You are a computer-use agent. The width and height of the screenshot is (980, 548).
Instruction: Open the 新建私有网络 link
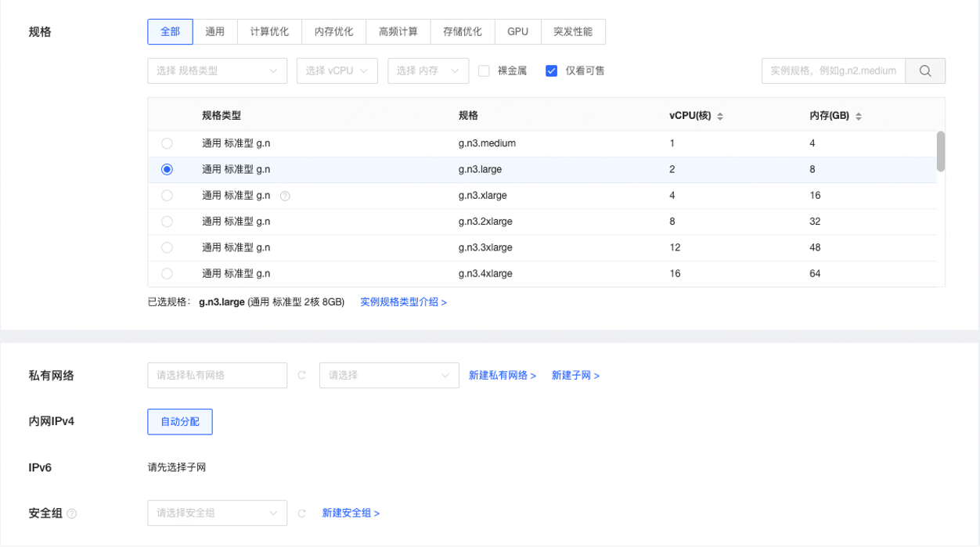[502, 376]
